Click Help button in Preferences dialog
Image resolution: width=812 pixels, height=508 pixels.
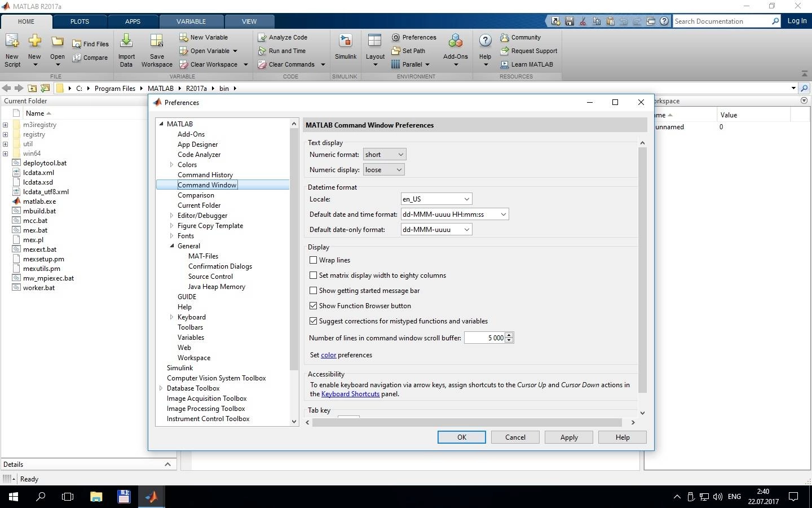click(623, 437)
